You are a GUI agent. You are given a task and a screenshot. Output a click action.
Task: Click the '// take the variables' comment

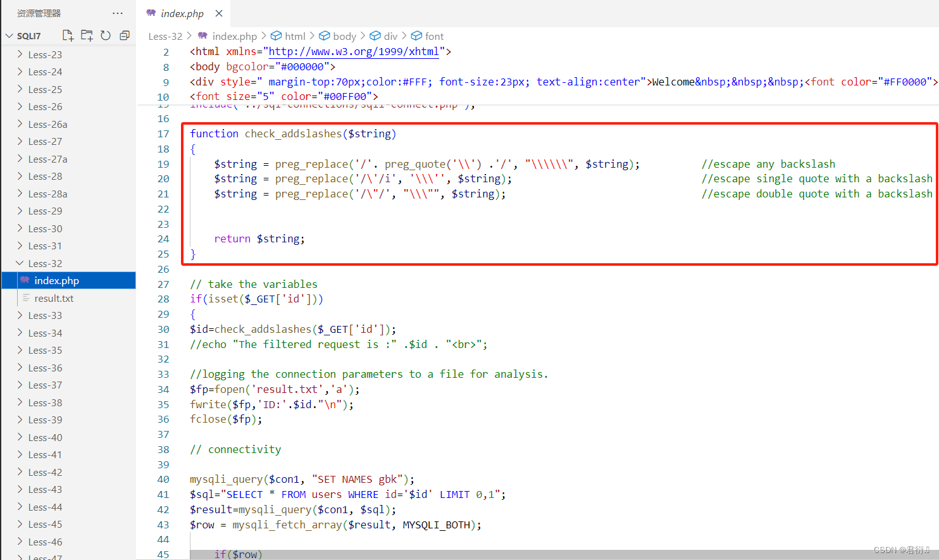pos(254,284)
